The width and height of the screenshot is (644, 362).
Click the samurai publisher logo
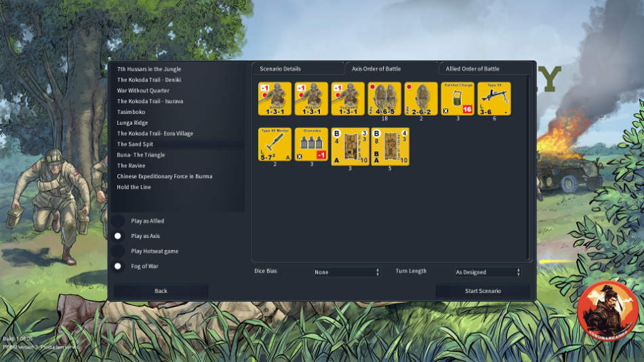(607, 310)
